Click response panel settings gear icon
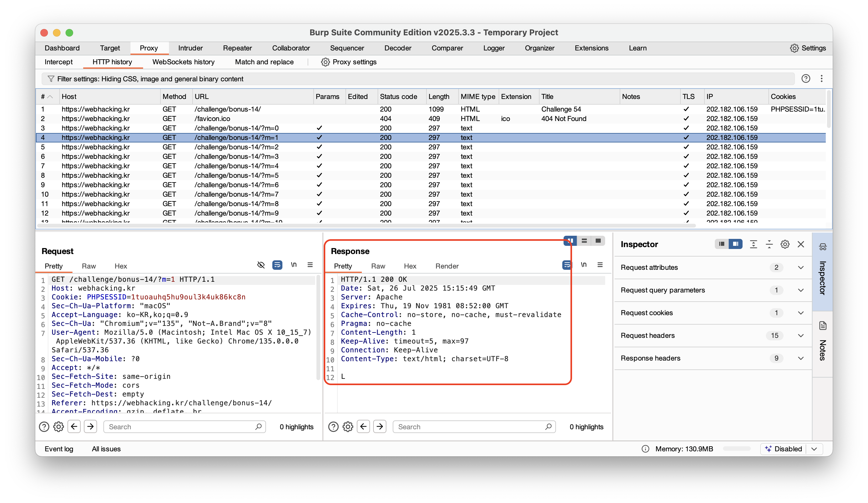This screenshot has width=868, height=503. coord(348,426)
